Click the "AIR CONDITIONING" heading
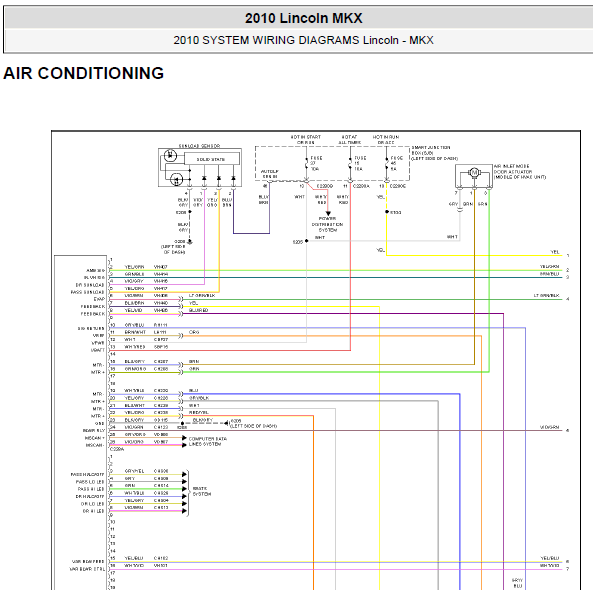 (84, 73)
